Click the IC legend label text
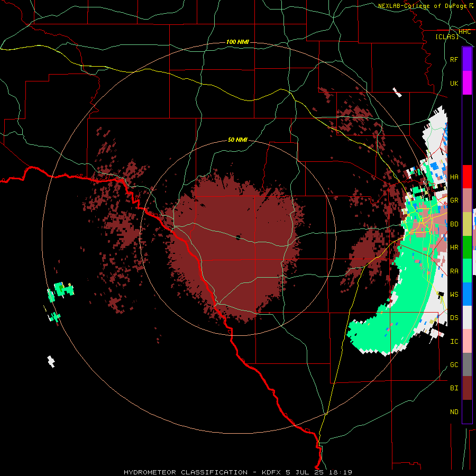The image size is (476, 476). (454, 341)
